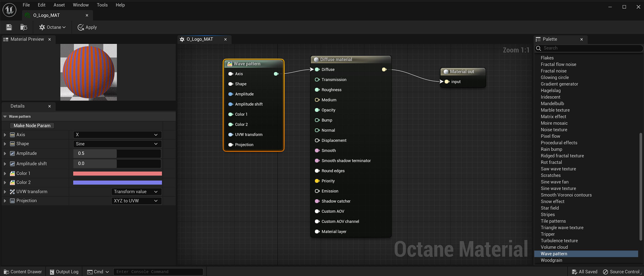Click the Priority input pin
The width and height of the screenshot is (644, 276).
pos(317,181)
